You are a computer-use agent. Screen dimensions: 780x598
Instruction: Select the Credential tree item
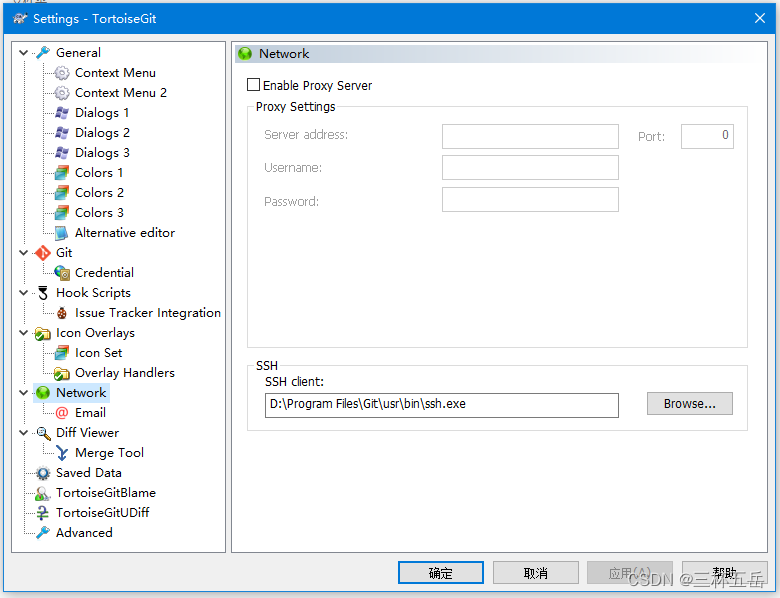click(104, 273)
